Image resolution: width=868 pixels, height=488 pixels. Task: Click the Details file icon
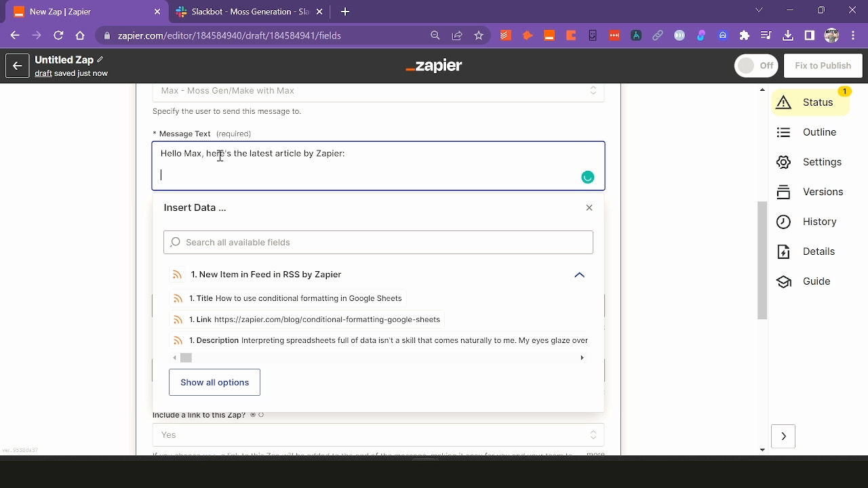(x=784, y=251)
